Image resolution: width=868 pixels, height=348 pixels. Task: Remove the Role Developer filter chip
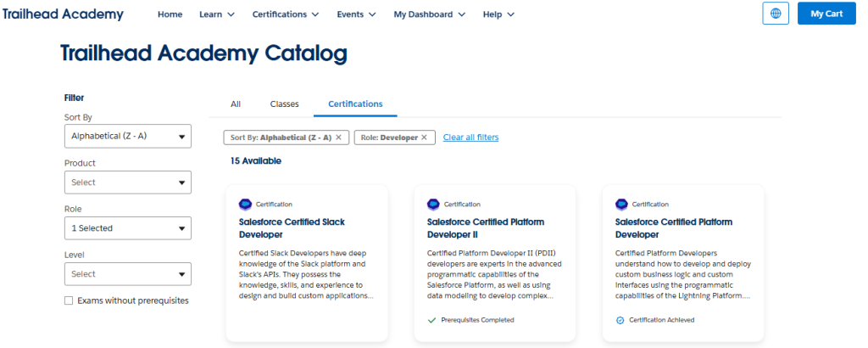(424, 138)
